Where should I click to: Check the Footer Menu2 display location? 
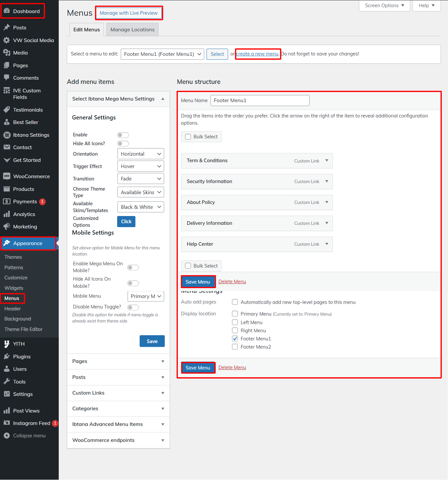tap(235, 347)
